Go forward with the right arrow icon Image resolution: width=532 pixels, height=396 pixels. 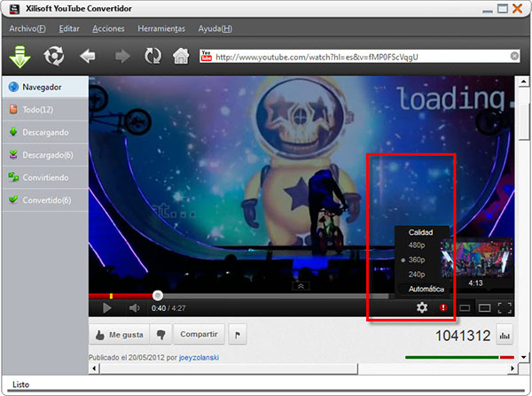tap(122, 57)
